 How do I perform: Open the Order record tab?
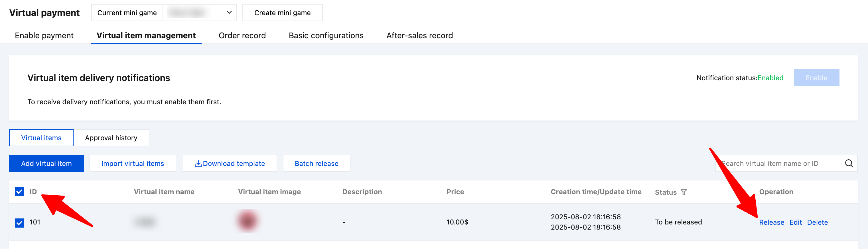(x=242, y=35)
